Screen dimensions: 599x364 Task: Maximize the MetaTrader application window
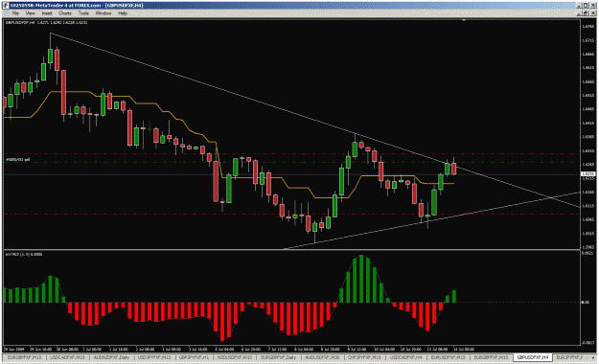pyautogui.click(x=586, y=6)
